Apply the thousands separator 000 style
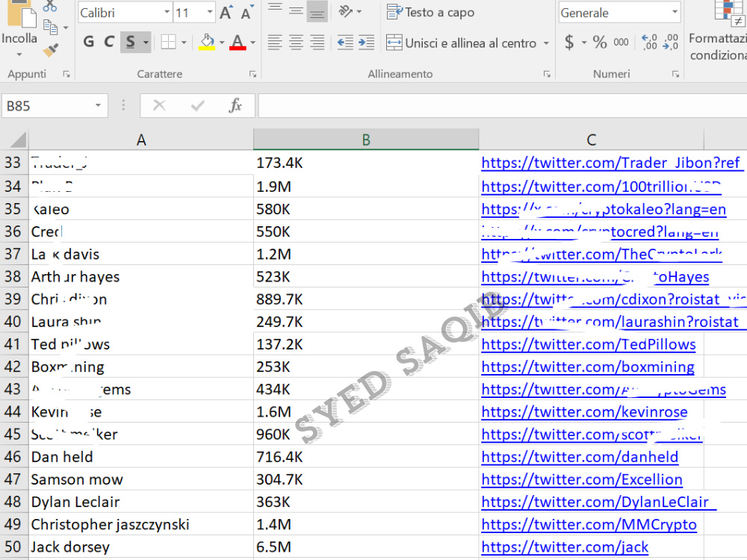 (621, 43)
